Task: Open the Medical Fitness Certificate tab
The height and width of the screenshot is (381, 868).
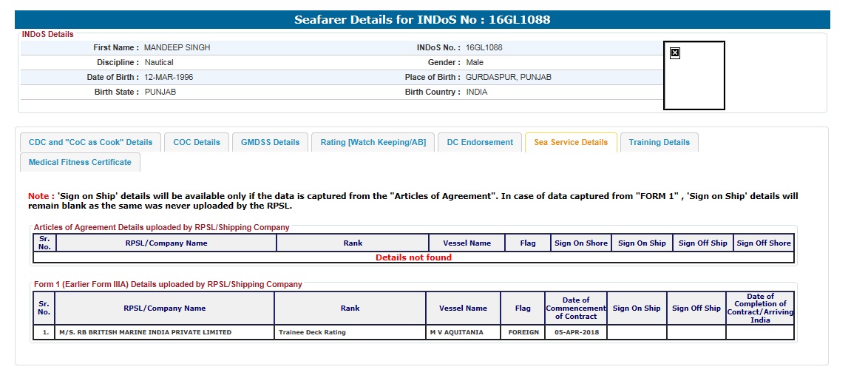Action: pyautogui.click(x=80, y=162)
